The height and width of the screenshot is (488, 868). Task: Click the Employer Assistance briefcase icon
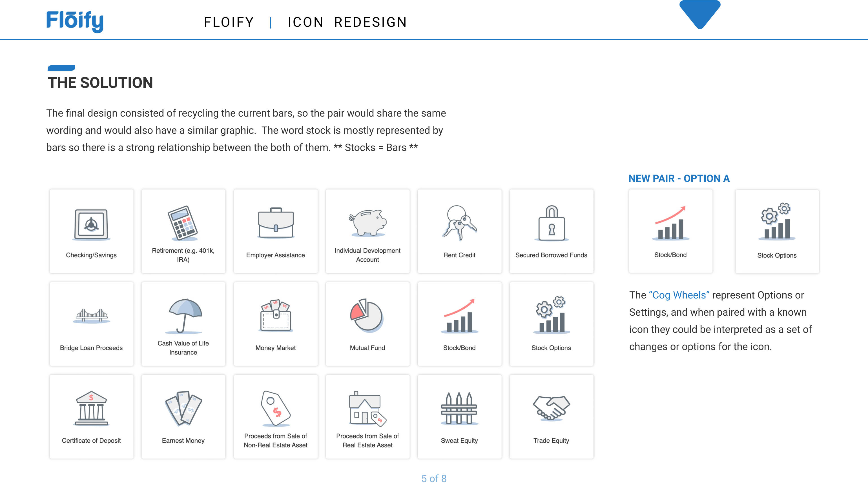(x=276, y=223)
